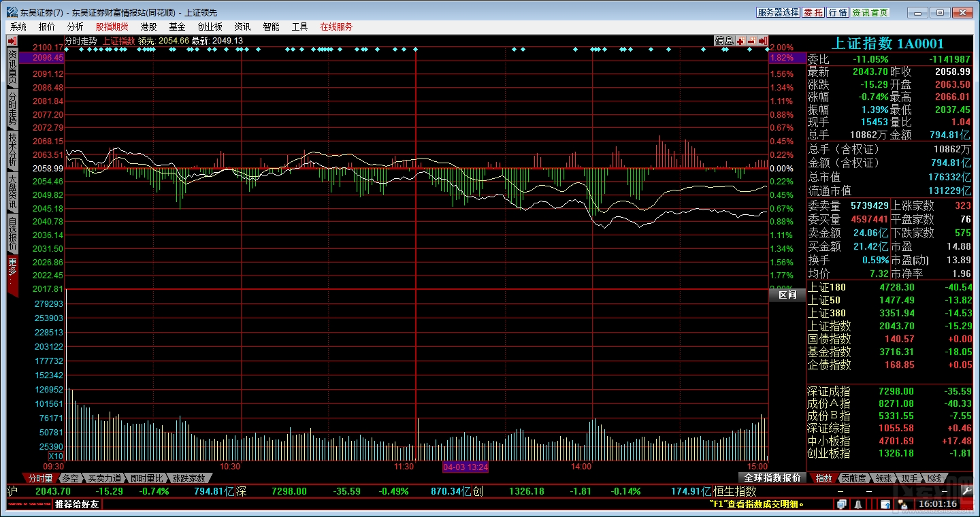Open the 创业板 menu
This screenshot has width=980, height=517.
click(210, 27)
